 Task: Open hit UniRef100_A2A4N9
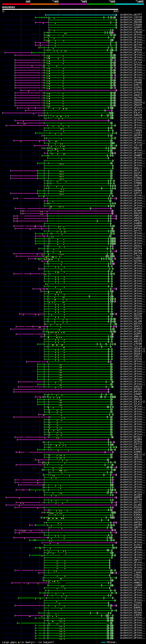[x=131, y=20]
